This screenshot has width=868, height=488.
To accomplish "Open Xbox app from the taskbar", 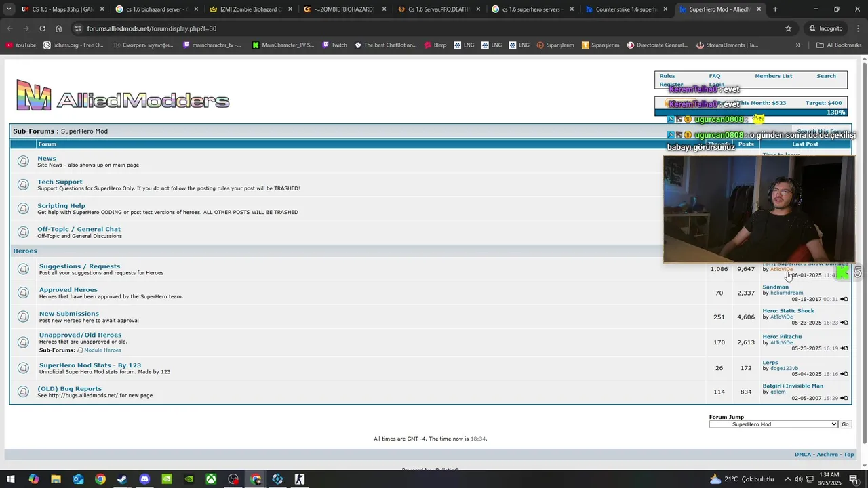I will tap(212, 479).
